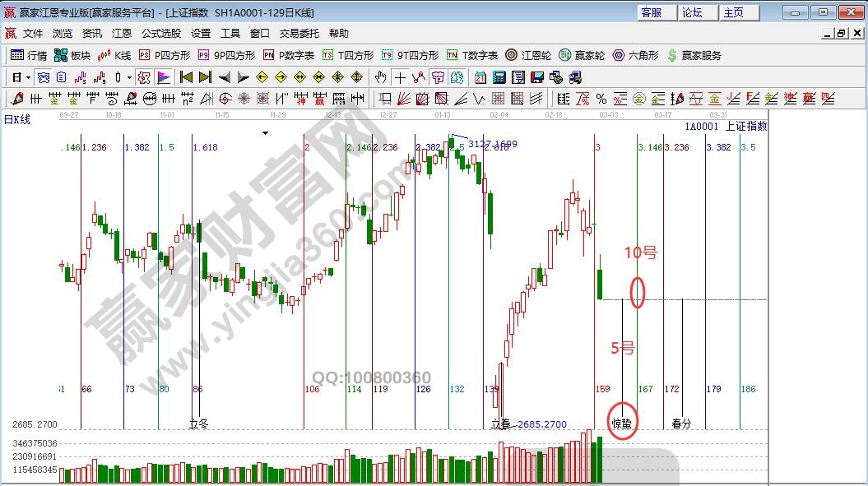
Task: Open the 公式选股 menu
Action: (161, 34)
